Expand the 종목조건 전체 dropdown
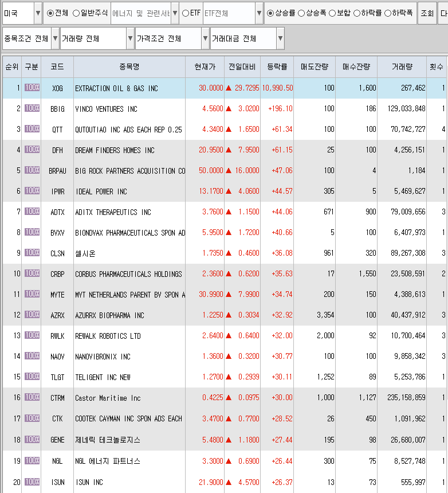The width and height of the screenshot is (448, 493). [56, 38]
